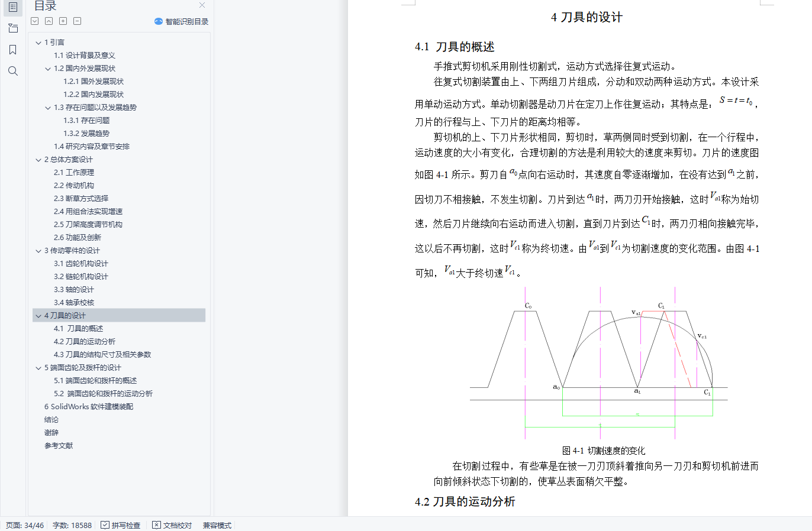Click the page count '页面: 34/46' in status bar

tap(25, 525)
